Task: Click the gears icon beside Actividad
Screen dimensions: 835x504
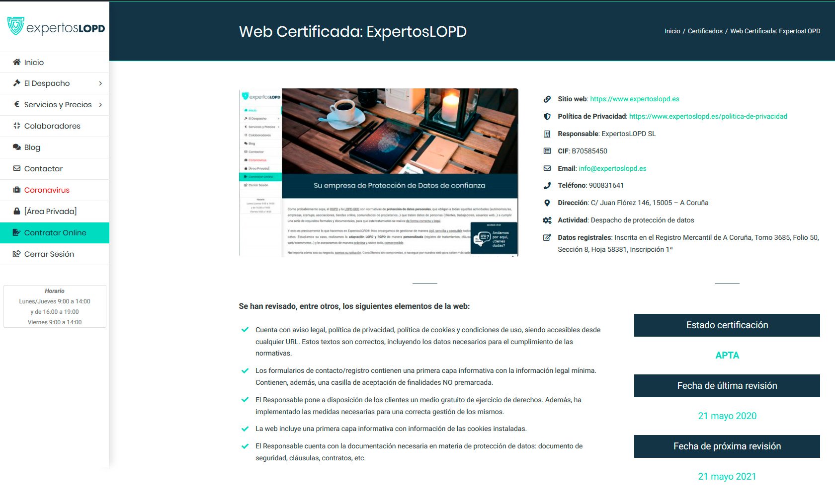Action: point(547,220)
